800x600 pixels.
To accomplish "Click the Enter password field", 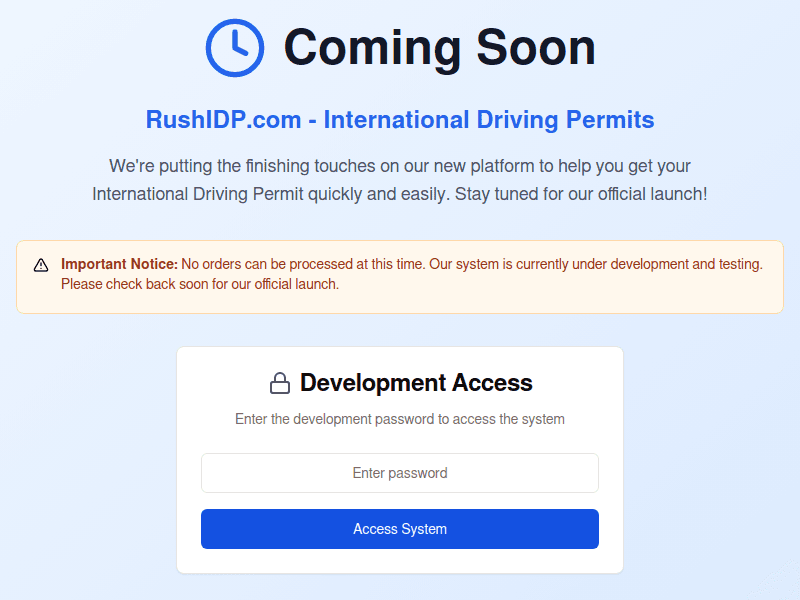I will coord(400,472).
